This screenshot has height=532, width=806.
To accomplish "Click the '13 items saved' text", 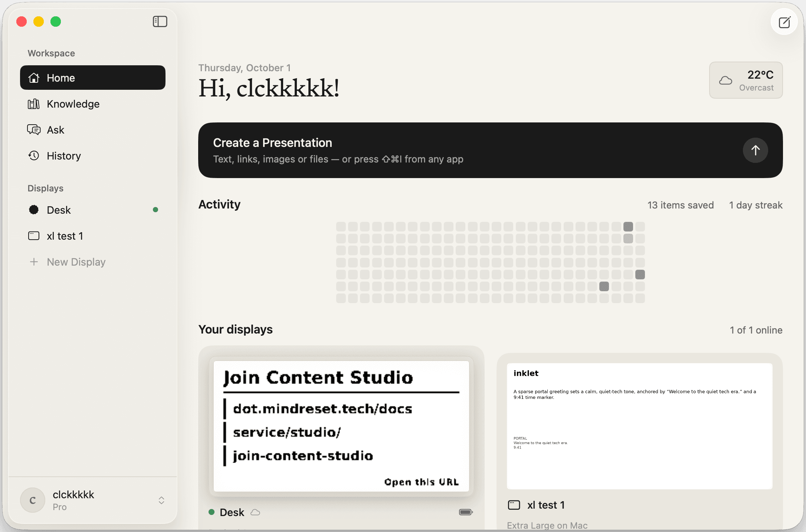I will click(681, 205).
